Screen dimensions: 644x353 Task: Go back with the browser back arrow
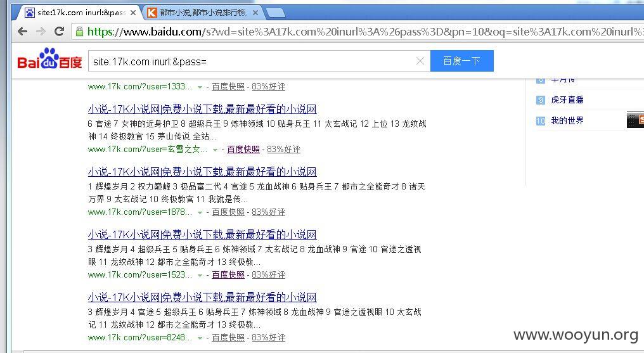tap(22, 32)
